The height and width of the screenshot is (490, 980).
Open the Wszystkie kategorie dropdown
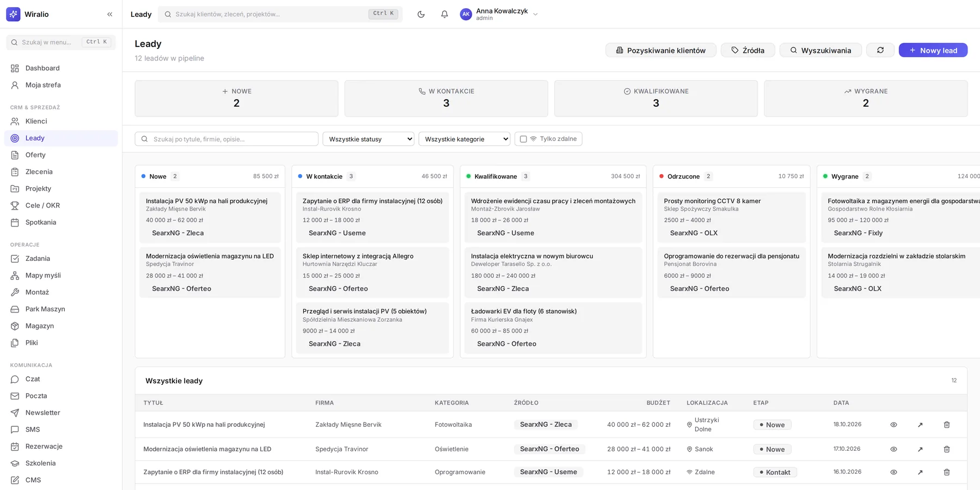tap(464, 139)
